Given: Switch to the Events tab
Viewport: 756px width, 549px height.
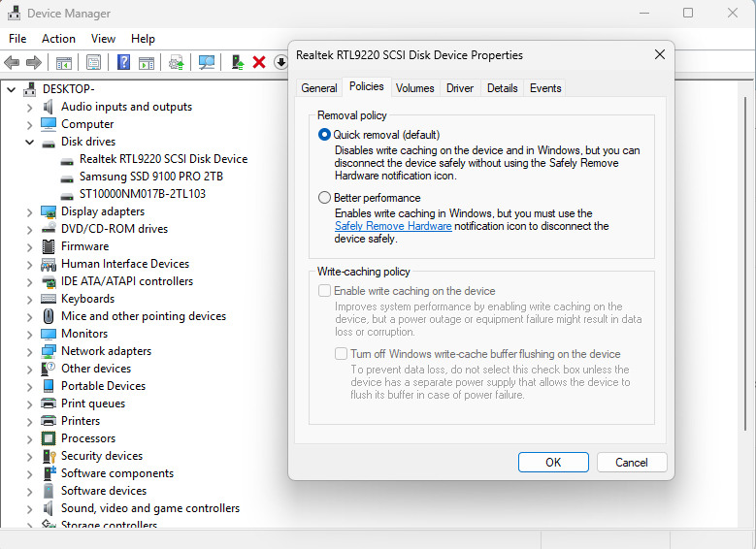Looking at the screenshot, I should [x=545, y=88].
